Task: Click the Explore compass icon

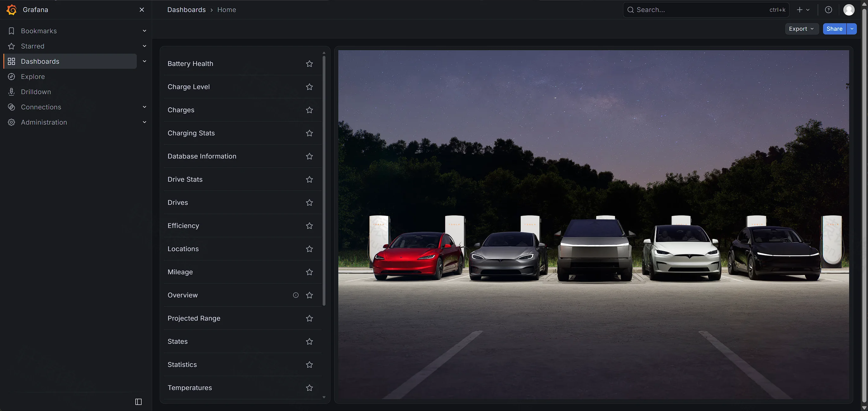Action: click(11, 76)
